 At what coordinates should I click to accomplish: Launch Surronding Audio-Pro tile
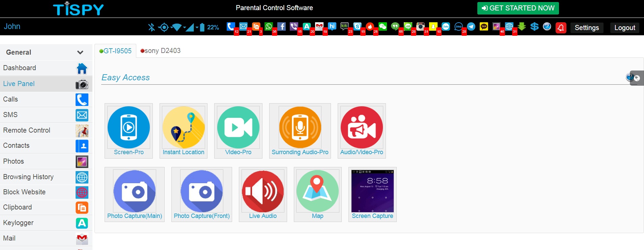tap(300, 131)
